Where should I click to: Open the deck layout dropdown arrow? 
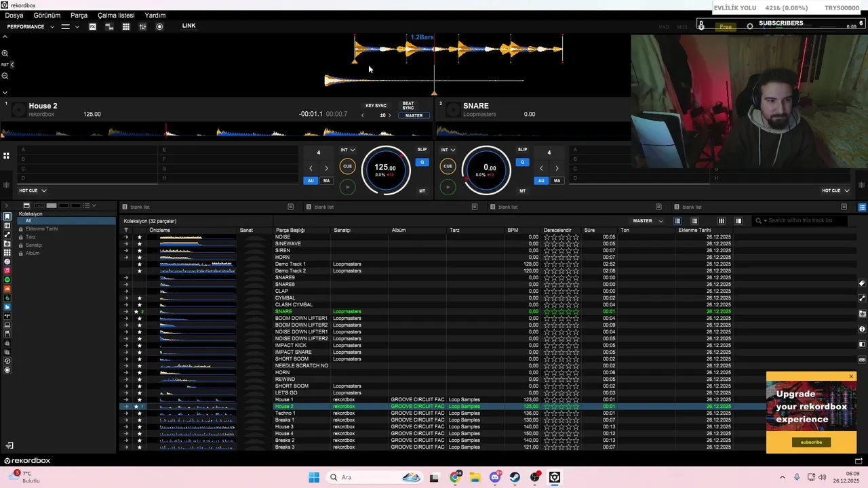pos(77,26)
